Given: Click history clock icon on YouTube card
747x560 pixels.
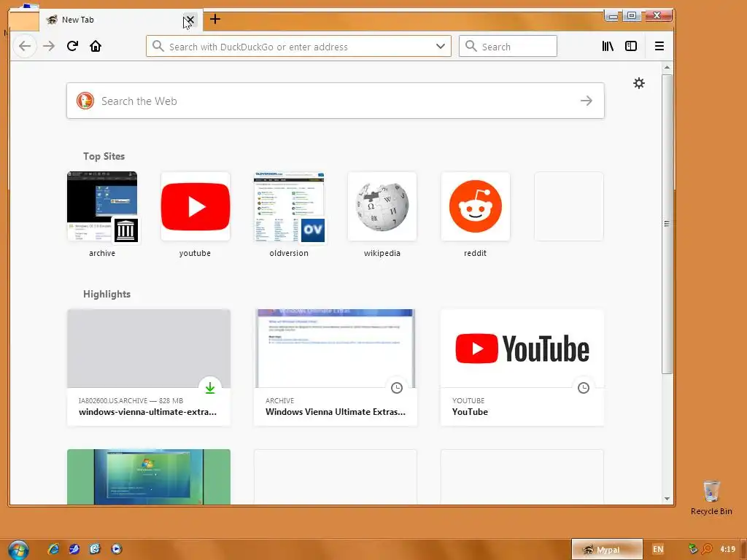Looking at the screenshot, I should 584,388.
